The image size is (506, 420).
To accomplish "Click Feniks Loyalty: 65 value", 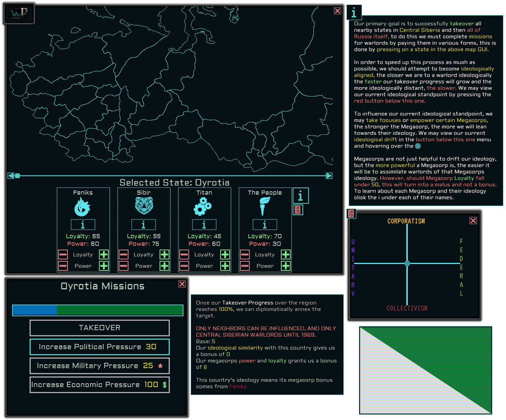I will [83, 236].
